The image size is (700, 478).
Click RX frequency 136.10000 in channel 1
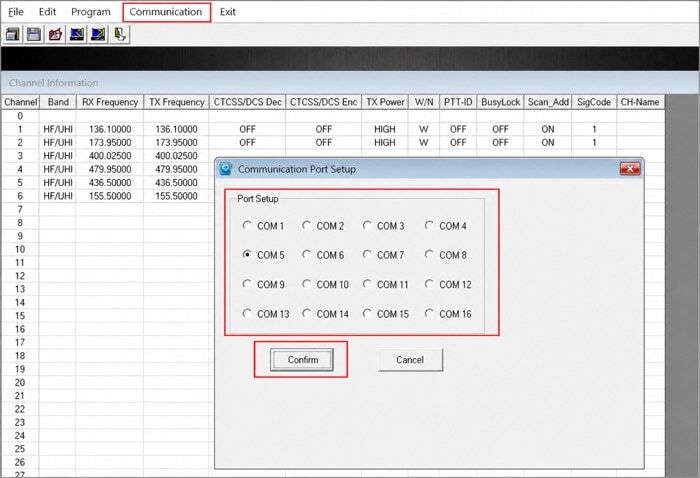tap(110, 129)
